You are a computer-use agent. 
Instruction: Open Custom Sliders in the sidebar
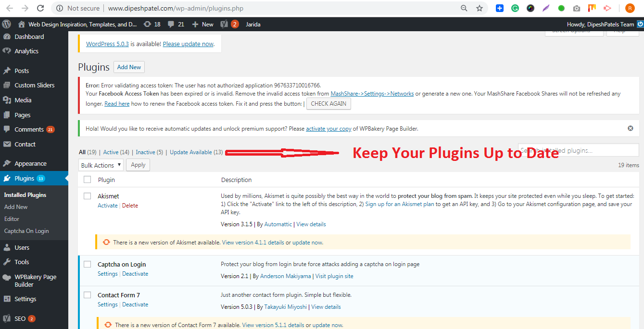pos(34,85)
